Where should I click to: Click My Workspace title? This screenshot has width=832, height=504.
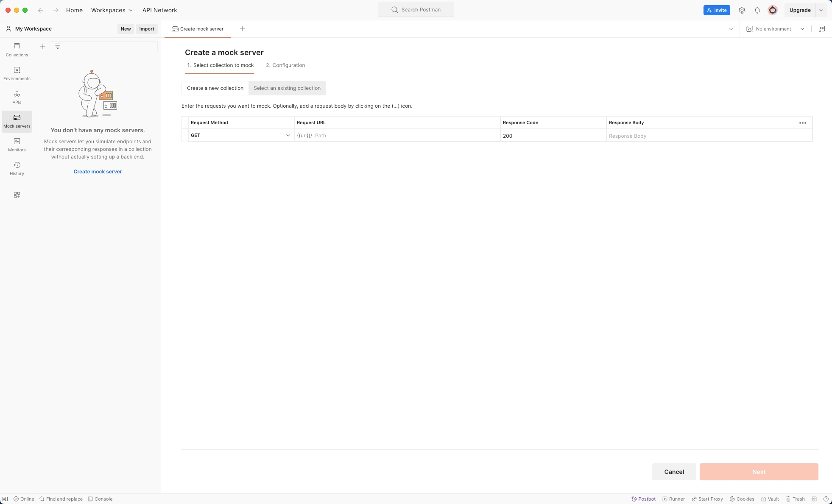[x=34, y=29]
